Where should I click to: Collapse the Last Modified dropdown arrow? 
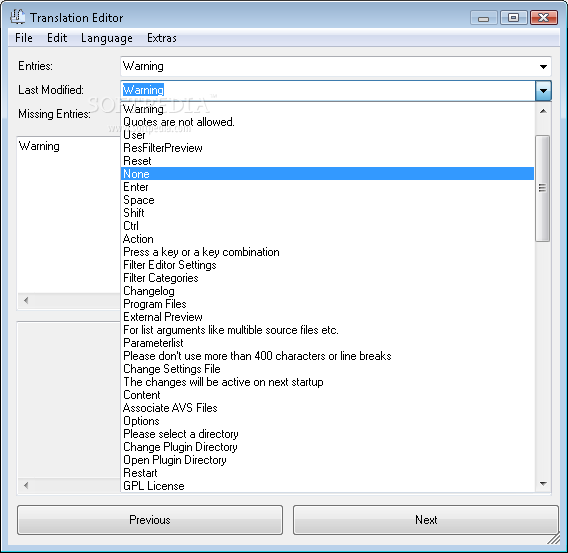point(543,90)
